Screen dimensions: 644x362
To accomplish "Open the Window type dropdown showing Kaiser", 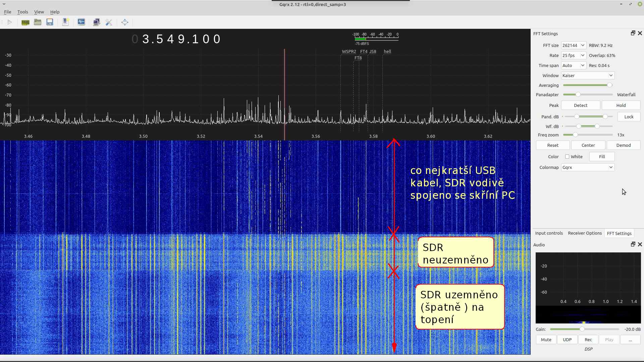I will pos(587,75).
